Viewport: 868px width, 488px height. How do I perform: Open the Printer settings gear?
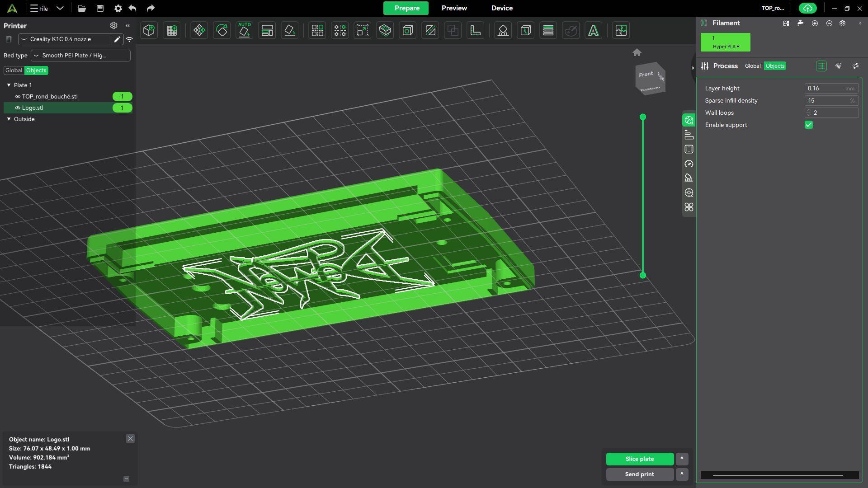pos(113,25)
